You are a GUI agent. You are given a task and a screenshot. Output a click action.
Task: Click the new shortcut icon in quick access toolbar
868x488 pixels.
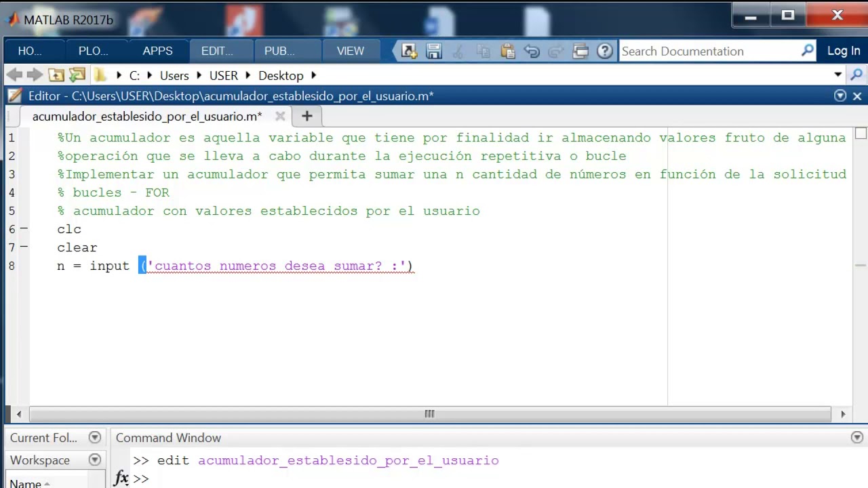pyautogui.click(x=409, y=51)
